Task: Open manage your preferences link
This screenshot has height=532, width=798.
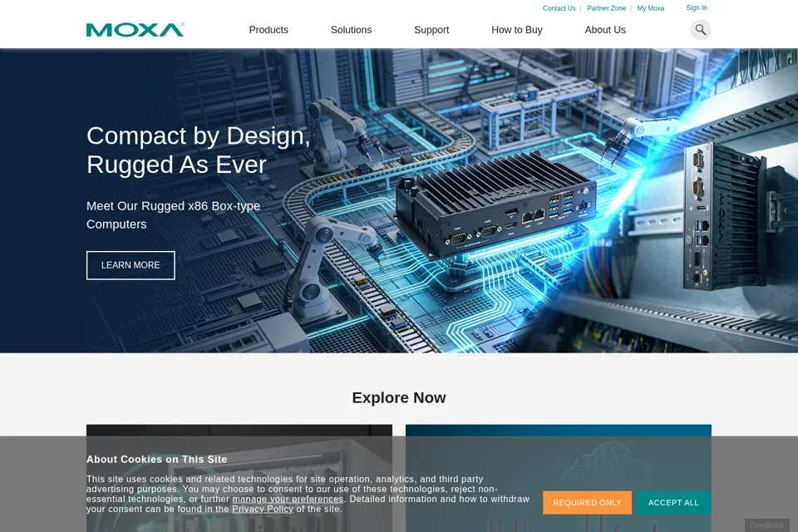Action: coord(288,499)
